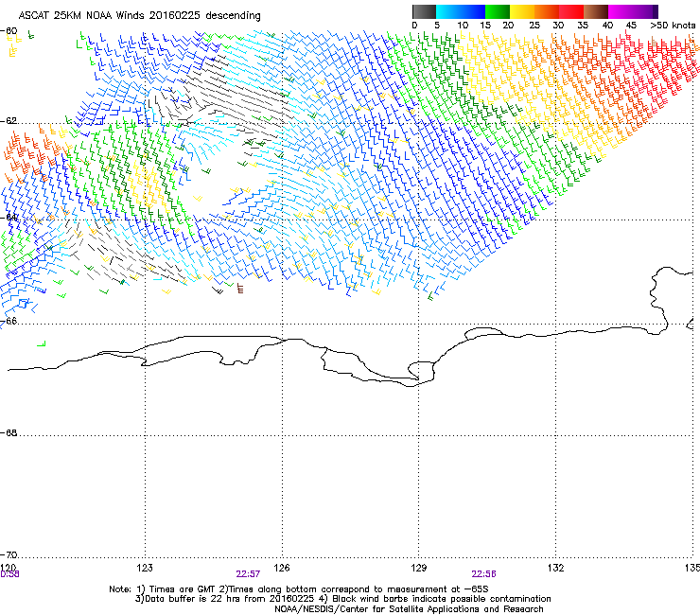
Task: Select the yellow 20-25 knots legend segment
Action: point(522,11)
